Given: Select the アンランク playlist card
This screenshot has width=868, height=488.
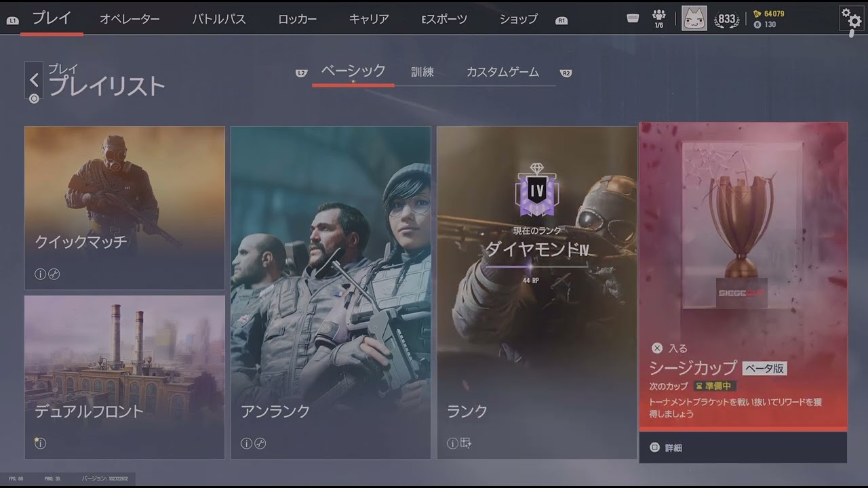Looking at the screenshot, I should pos(330,293).
